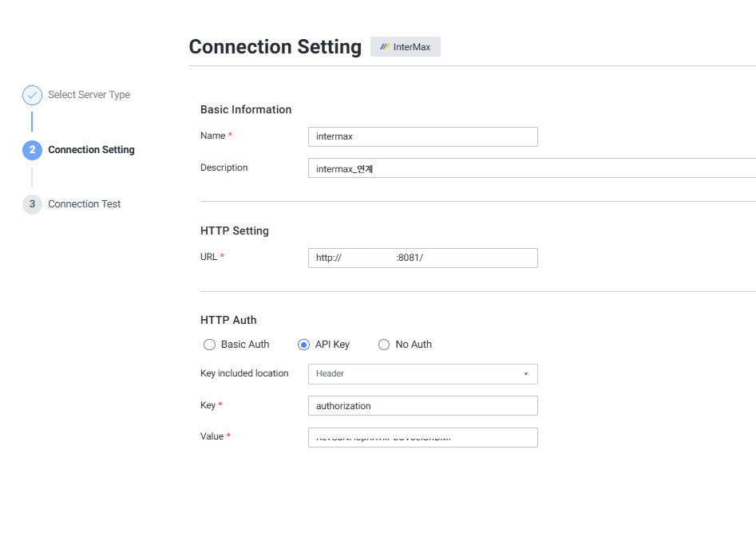
Task: Focus the Name input containing intermax
Action: click(x=422, y=136)
